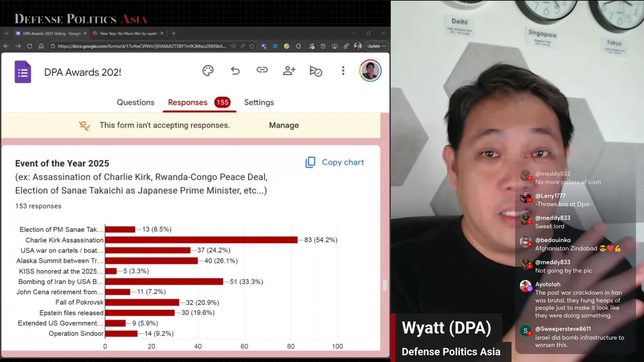Screen dimensions: 644x362
Task: Reload the current page
Action: click(30, 46)
